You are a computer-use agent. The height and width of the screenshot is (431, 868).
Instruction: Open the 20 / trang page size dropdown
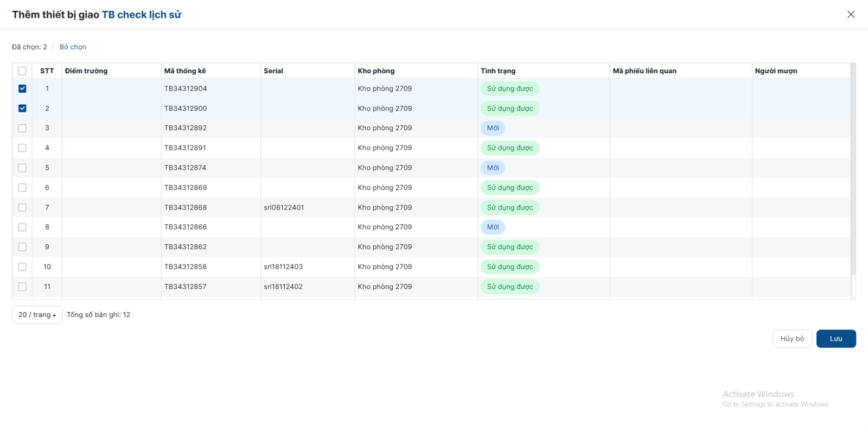tap(37, 315)
